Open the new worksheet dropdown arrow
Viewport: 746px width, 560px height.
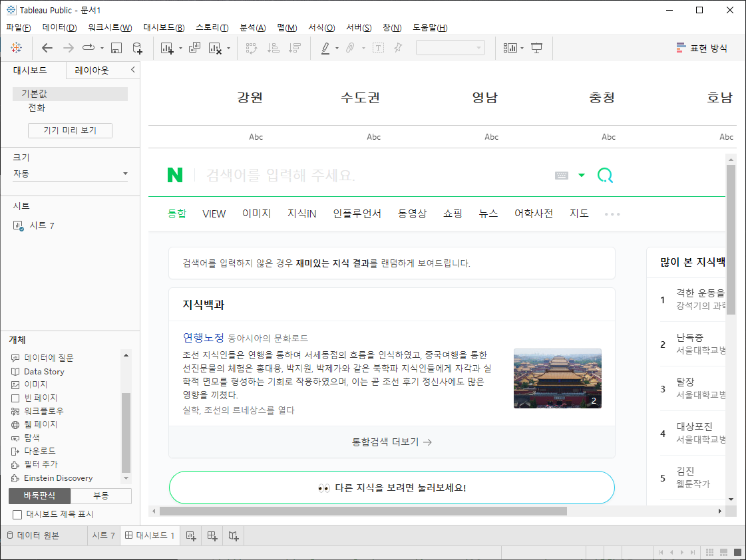181,48
